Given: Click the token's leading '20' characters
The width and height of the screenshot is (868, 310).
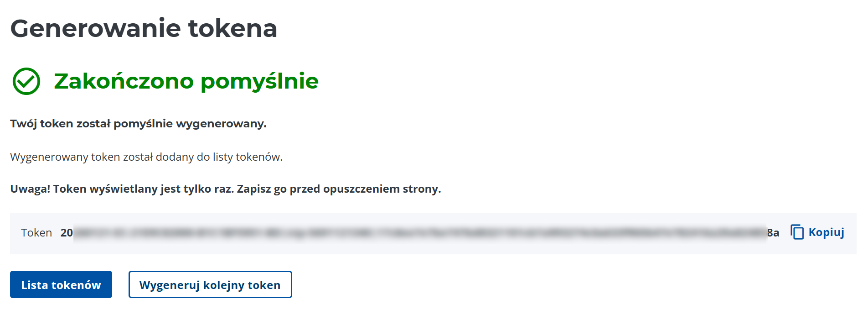Looking at the screenshot, I should click(67, 233).
